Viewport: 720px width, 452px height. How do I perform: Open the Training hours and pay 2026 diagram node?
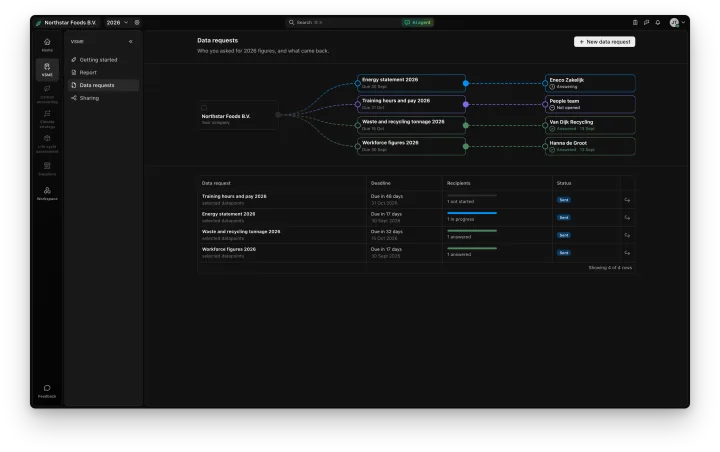(411, 104)
